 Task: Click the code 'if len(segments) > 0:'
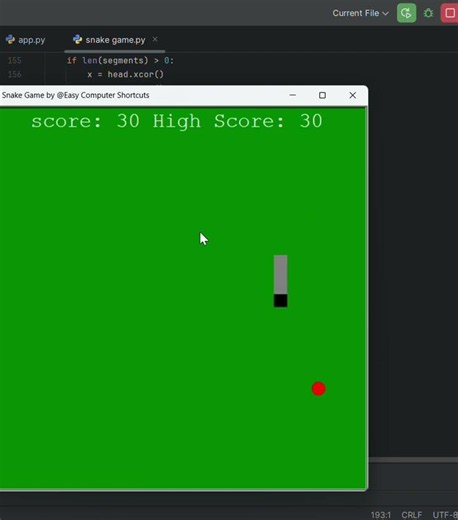point(120,60)
